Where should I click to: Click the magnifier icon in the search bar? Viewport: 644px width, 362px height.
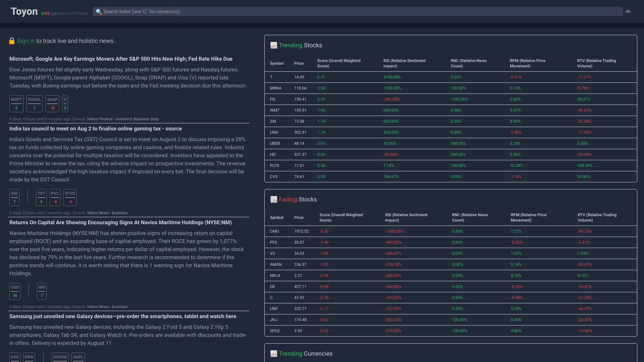(x=99, y=11)
